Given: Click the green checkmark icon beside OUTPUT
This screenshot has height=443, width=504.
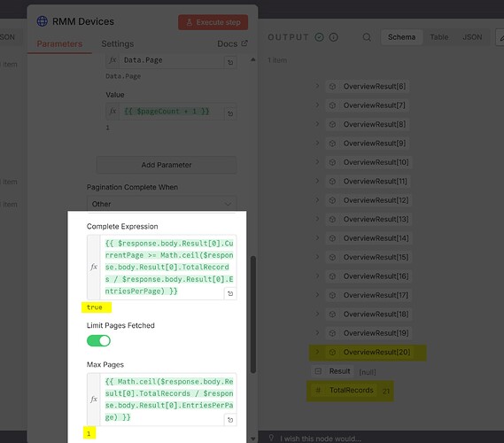Looking at the screenshot, I should coord(319,37).
